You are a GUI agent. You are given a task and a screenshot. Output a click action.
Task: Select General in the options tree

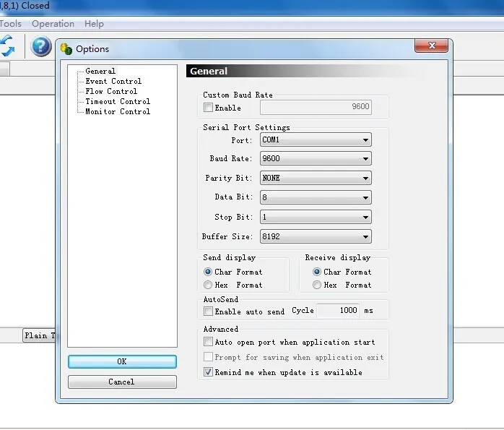[100, 71]
